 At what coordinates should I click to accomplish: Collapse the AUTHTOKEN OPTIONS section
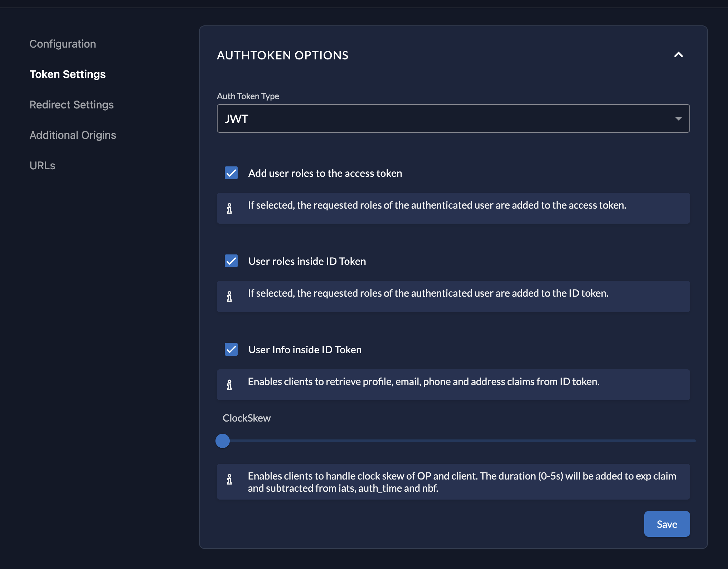[x=678, y=55]
